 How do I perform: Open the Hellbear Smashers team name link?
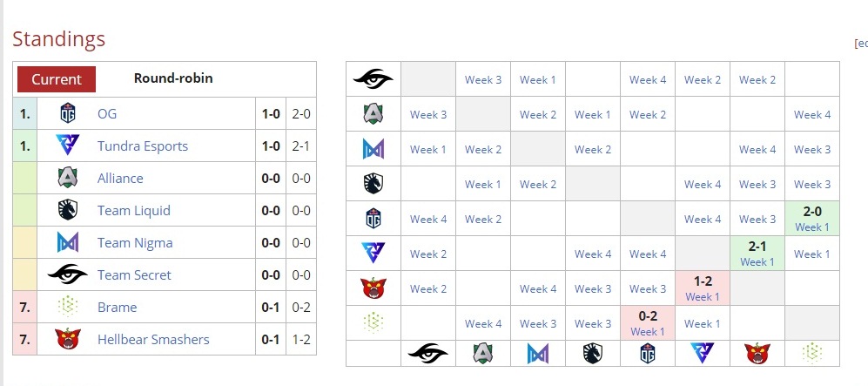point(153,339)
